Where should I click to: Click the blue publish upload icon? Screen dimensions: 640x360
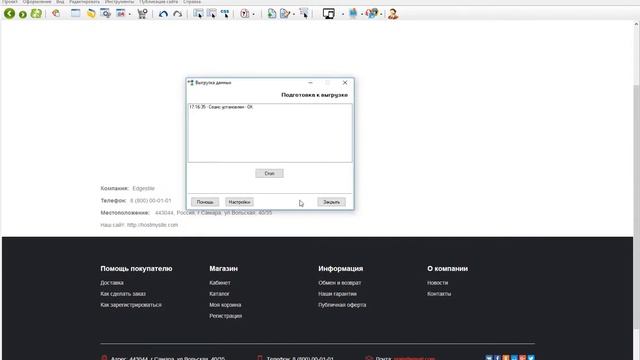coord(353,13)
